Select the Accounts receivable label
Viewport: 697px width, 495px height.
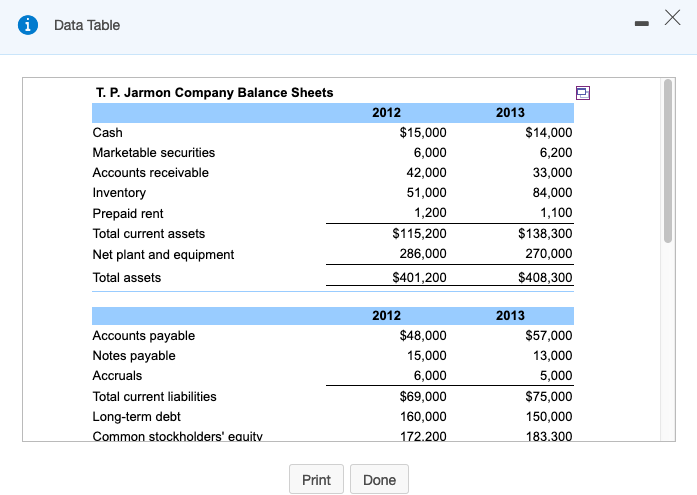(x=151, y=172)
